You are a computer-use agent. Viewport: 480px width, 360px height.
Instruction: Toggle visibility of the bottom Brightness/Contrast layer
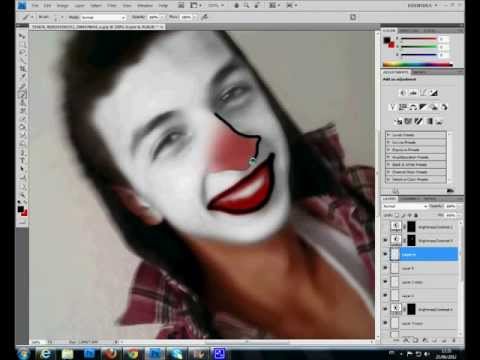tap(386, 309)
